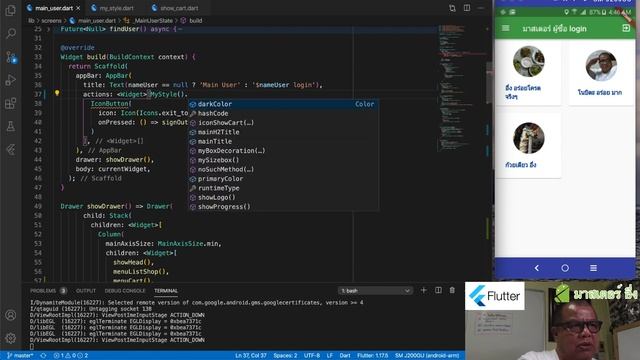Click UTF-8 encoding in status bar
Image resolution: width=640 pixels, height=360 pixels.
tap(312, 356)
